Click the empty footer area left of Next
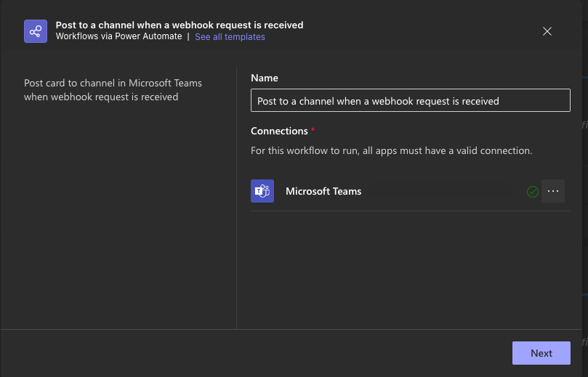This screenshot has height=377, width=588. 254,353
